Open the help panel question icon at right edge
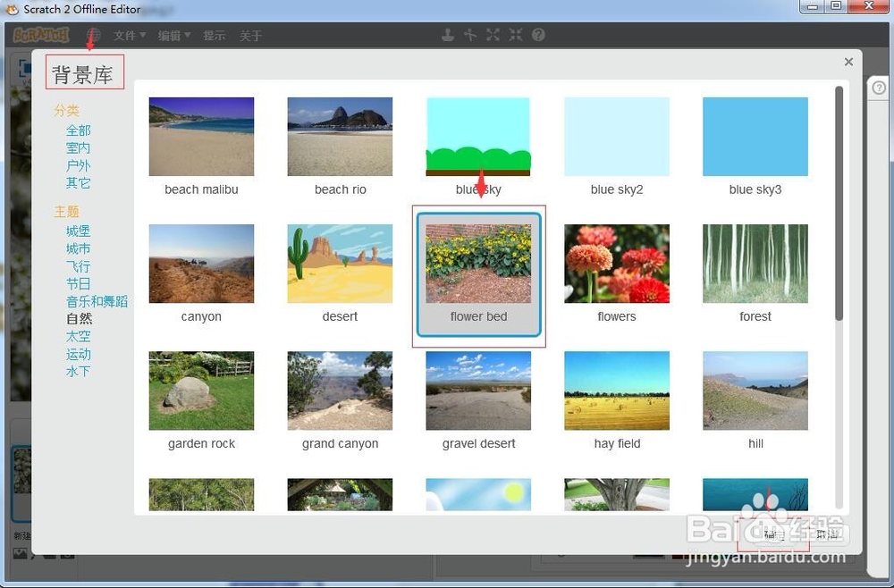 [879, 88]
